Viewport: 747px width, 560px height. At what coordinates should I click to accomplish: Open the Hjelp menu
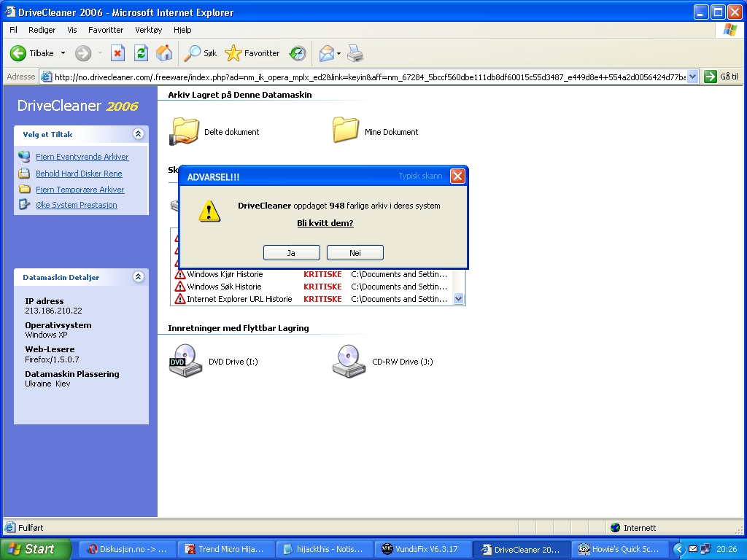[182, 29]
